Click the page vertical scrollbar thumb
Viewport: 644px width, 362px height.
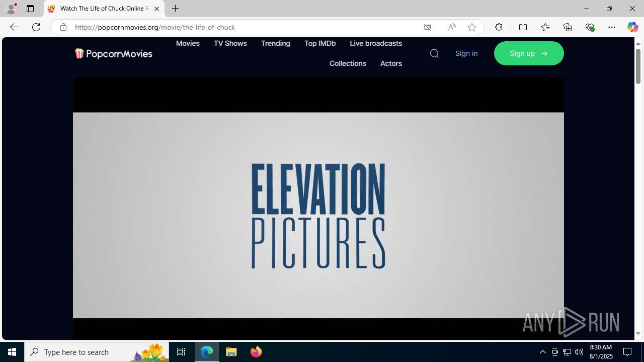pyautogui.click(x=638, y=65)
